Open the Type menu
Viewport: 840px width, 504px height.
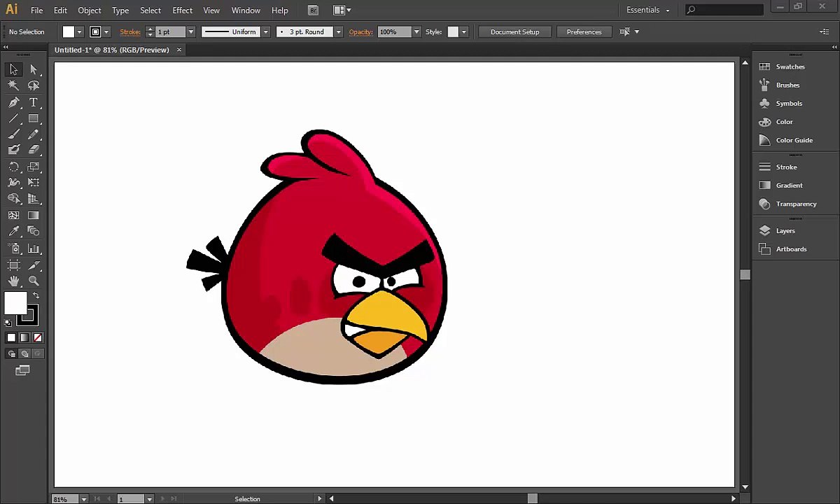click(x=120, y=10)
